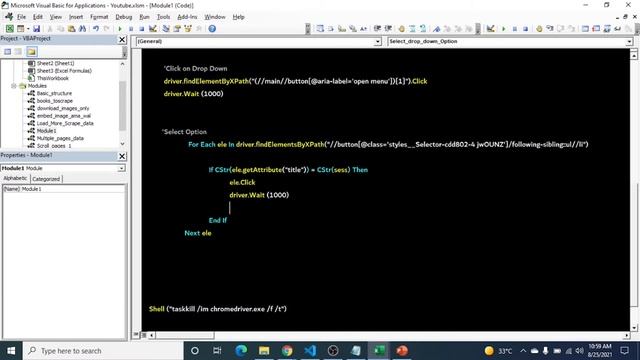Click the Indent icon on Edit toolbar
Image resolution: width=640 pixels, height=360 pixels.
click(377, 29)
